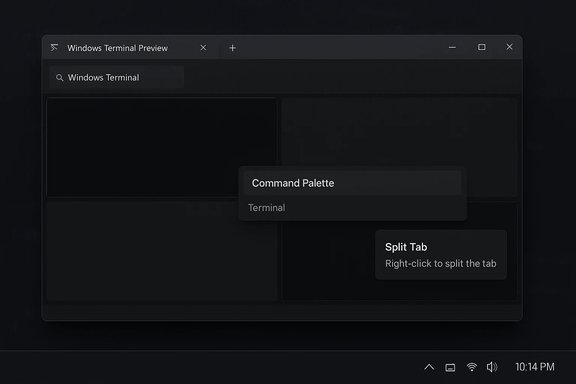Screen dimensions: 576x384
Task: Select the Windows Terminal Preview tab
Action: click(129, 48)
